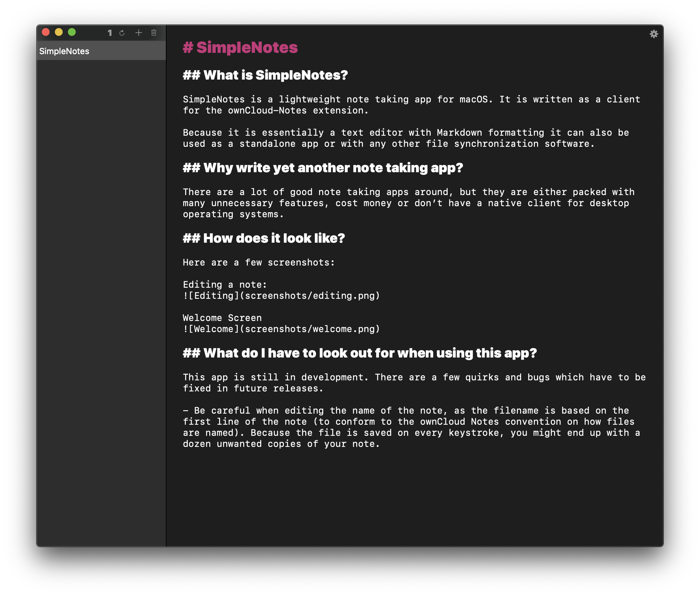This screenshot has height=595, width=700.
Task: Click the note count number 1
Action: pos(110,33)
